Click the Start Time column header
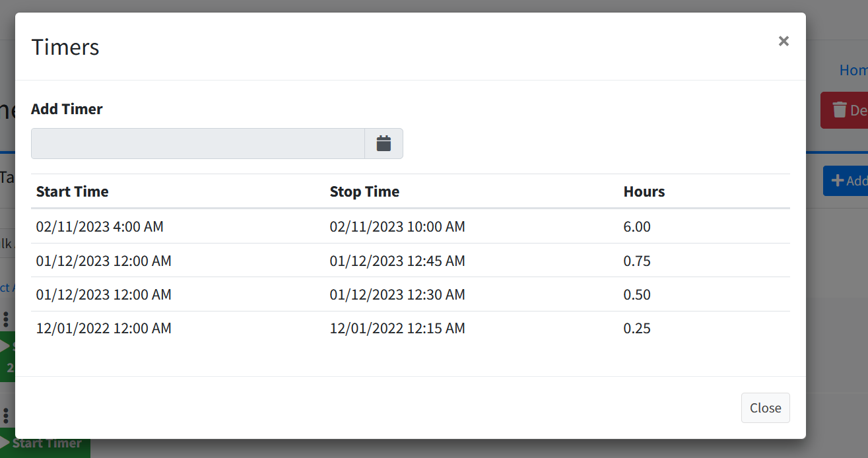Viewport: 868px width, 458px height. point(72,192)
